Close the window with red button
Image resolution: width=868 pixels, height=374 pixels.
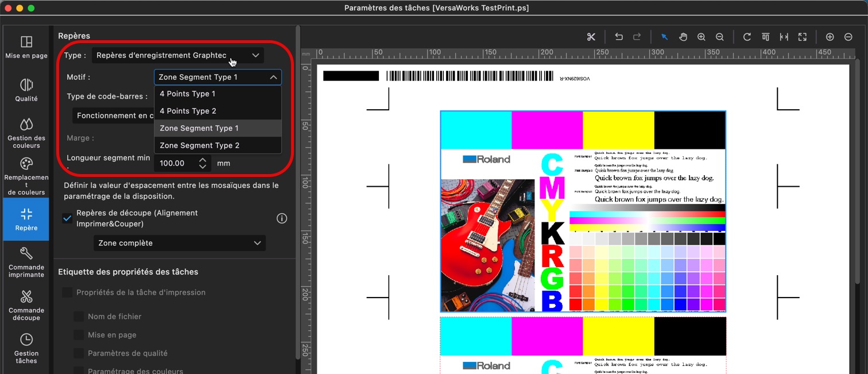point(8,8)
